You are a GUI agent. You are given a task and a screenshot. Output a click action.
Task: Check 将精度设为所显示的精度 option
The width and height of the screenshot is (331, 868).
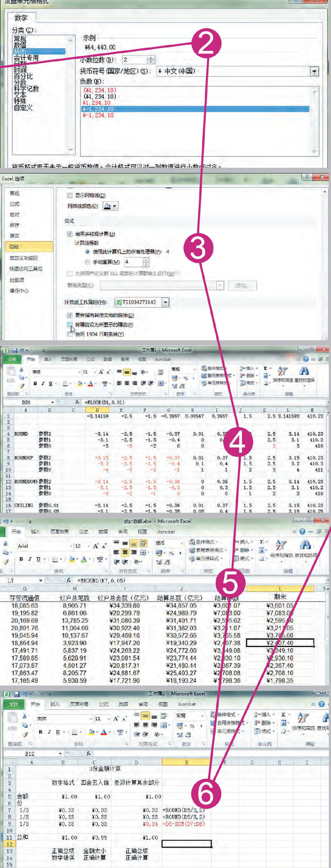pos(70,324)
